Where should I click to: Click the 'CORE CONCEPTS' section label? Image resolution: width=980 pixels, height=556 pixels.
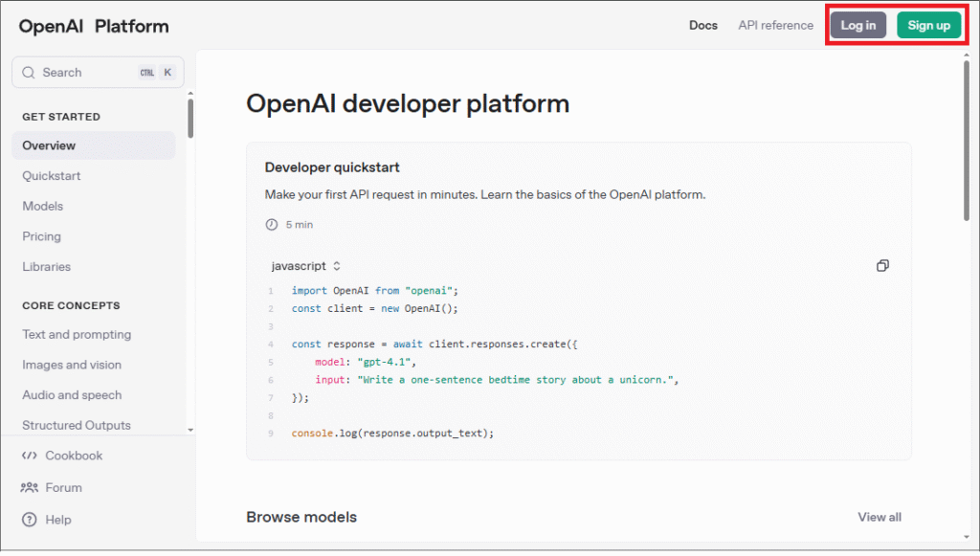pyautogui.click(x=71, y=305)
